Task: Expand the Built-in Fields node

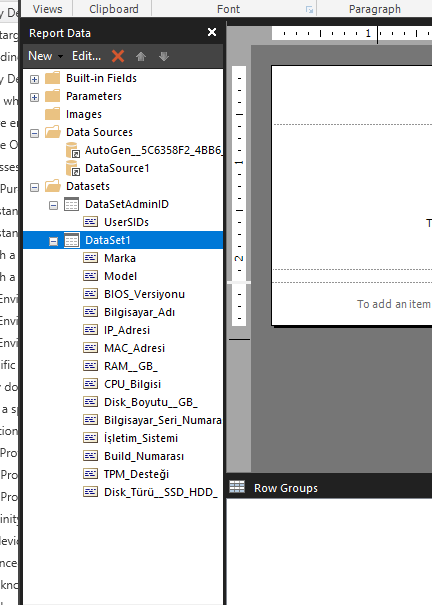Action: click(34, 79)
